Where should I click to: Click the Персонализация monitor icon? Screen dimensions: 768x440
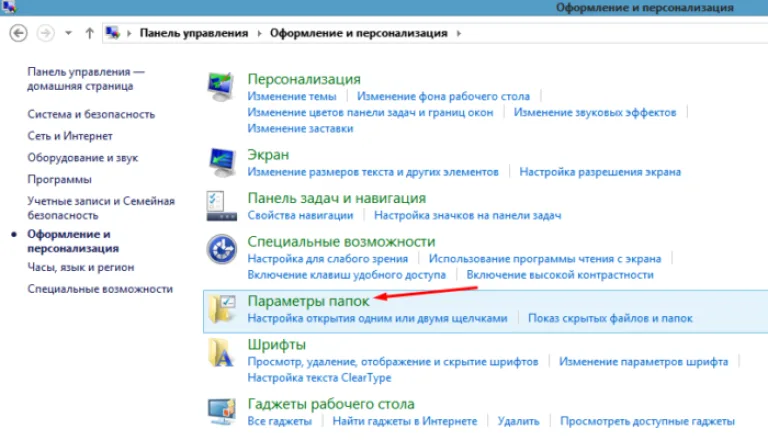coord(220,87)
